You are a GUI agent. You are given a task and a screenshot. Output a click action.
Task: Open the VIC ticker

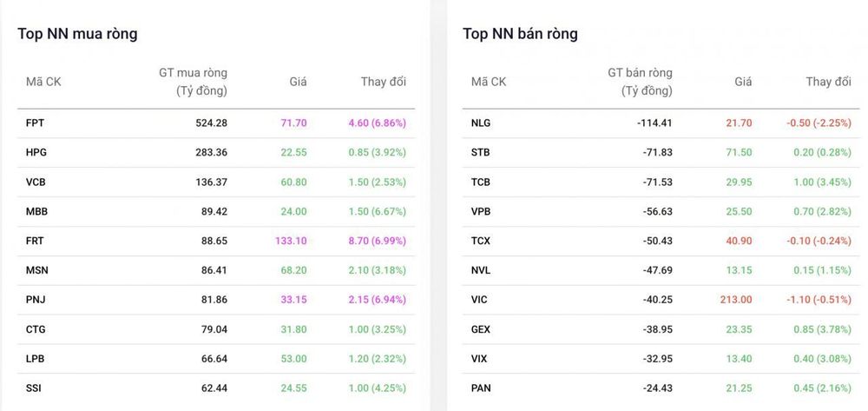[479, 300]
